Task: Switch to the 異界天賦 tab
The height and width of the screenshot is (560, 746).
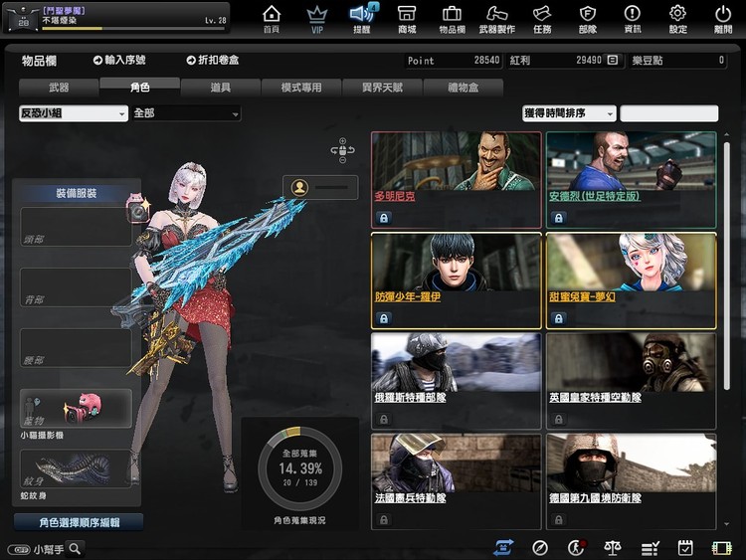Action: [383, 88]
